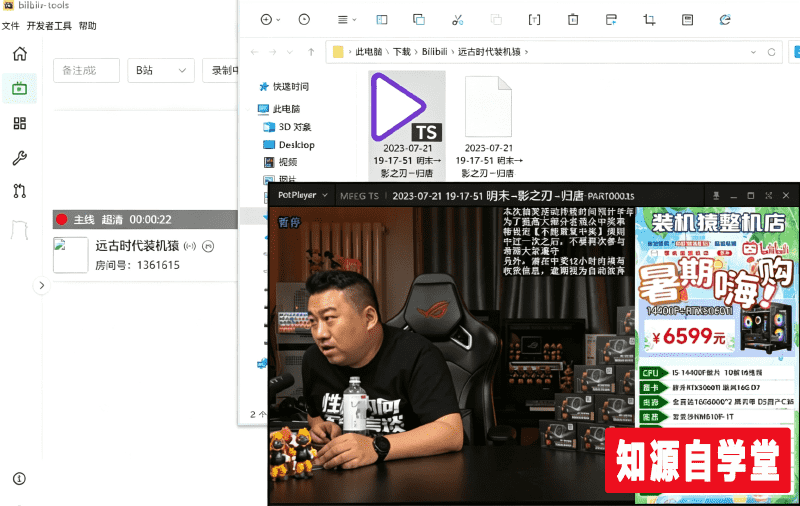Click 下载 in the address bar breadcrumb
Image resolution: width=800 pixels, height=506 pixels.
click(x=402, y=52)
